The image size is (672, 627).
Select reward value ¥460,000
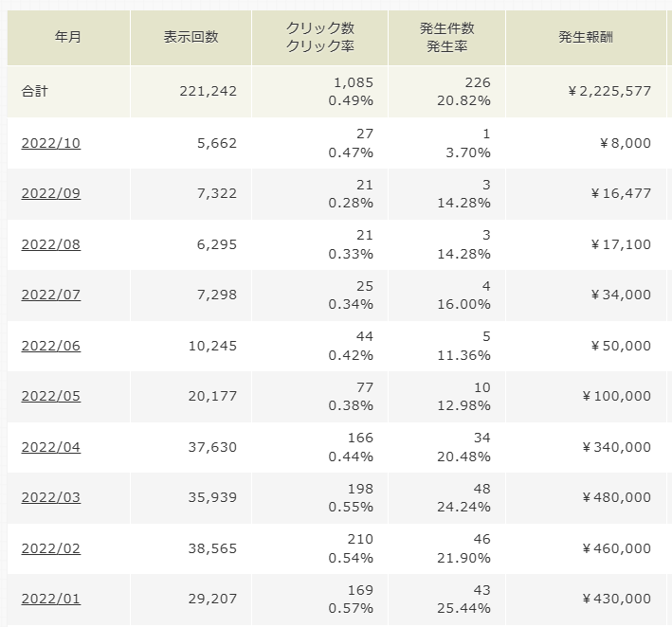tap(617, 548)
